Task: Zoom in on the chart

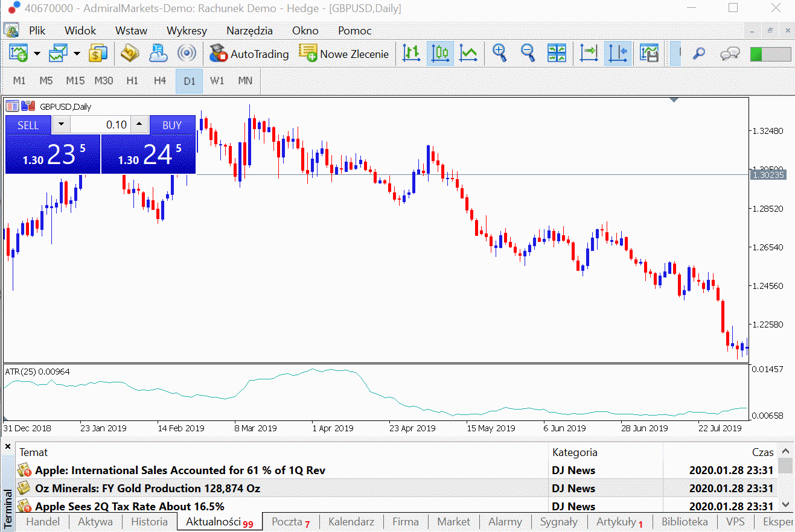Action: 499,54
